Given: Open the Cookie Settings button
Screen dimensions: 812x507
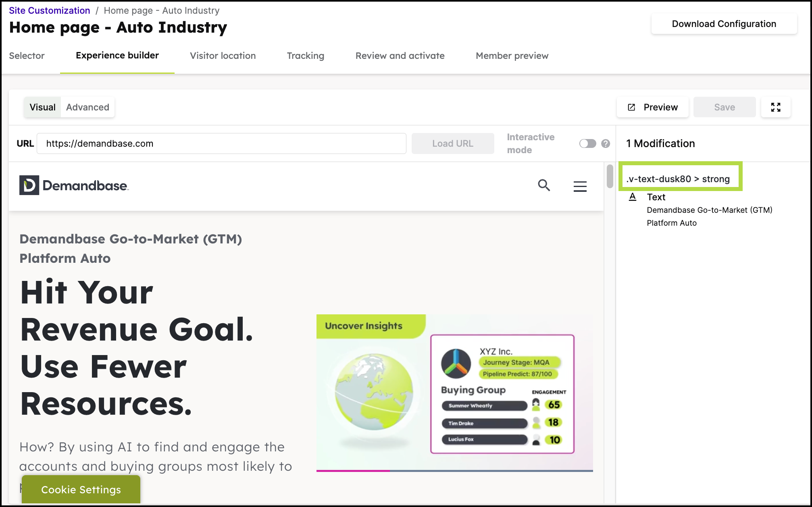Looking at the screenshot, I should (81, 489).
